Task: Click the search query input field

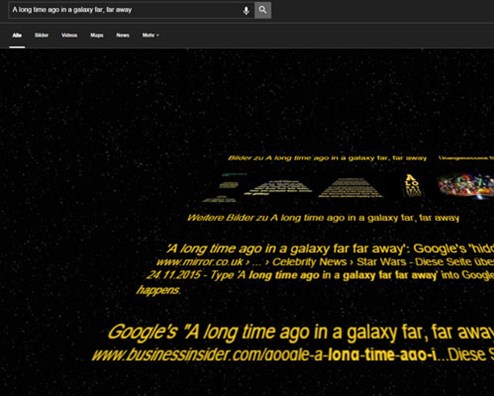Action: tap(125, 10)
